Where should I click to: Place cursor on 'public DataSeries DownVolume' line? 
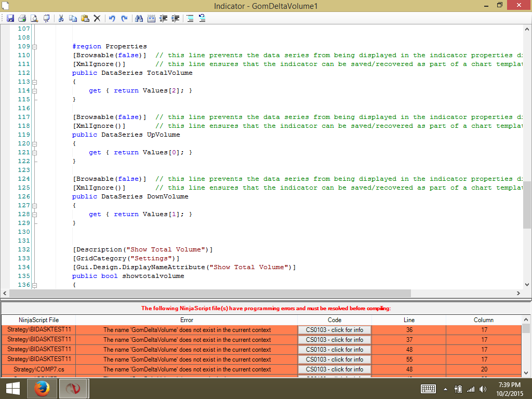tap(130, 196)
